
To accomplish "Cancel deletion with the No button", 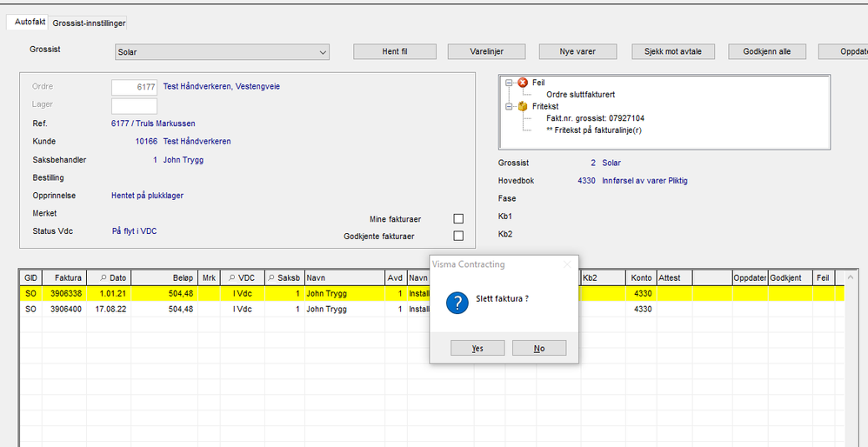I will [539, 348].
